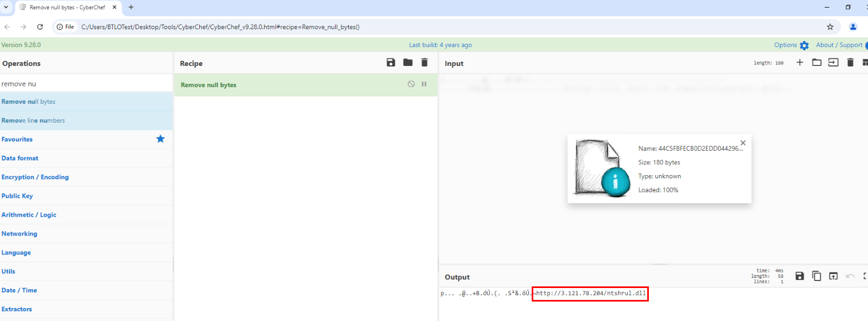Save the current recipe

point(391,63)
